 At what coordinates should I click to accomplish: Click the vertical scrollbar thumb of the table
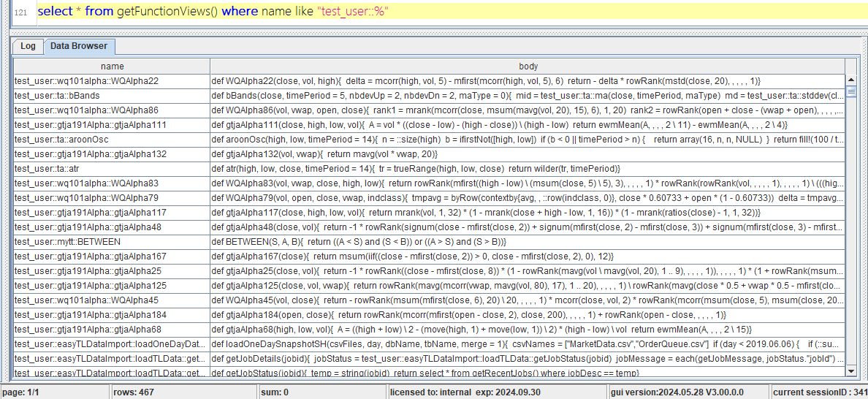850,93
